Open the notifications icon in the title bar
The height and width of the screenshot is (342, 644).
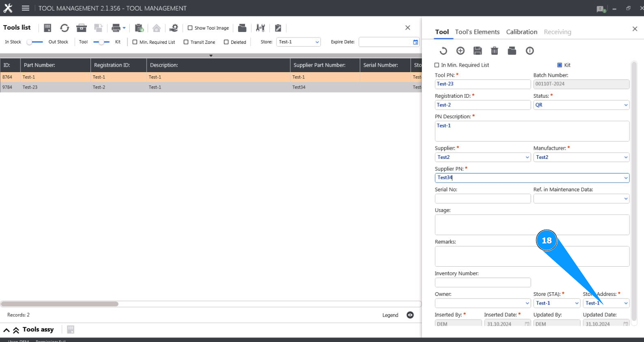(x=601, y=9)
